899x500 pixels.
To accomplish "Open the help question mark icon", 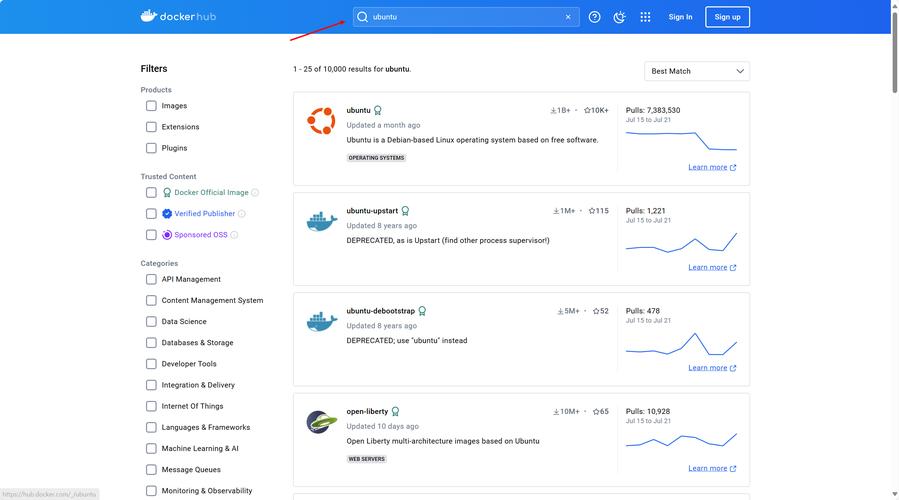I will tap(595, 17).
